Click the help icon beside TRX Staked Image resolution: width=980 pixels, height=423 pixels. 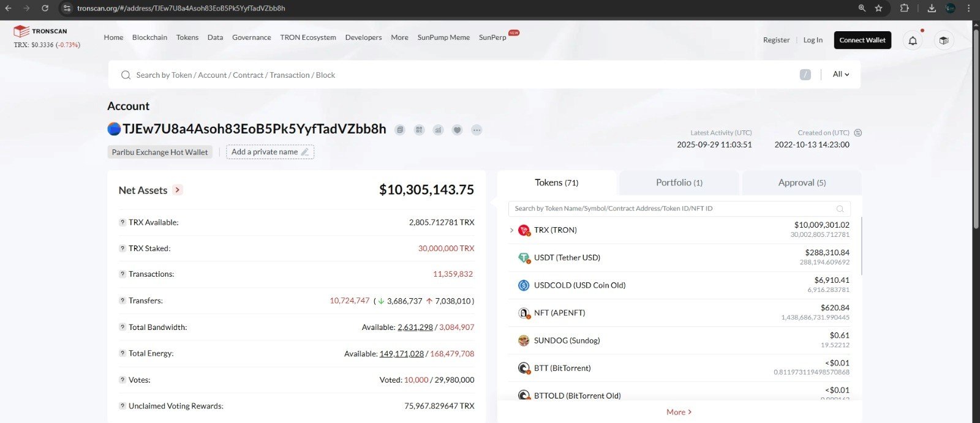123,249
